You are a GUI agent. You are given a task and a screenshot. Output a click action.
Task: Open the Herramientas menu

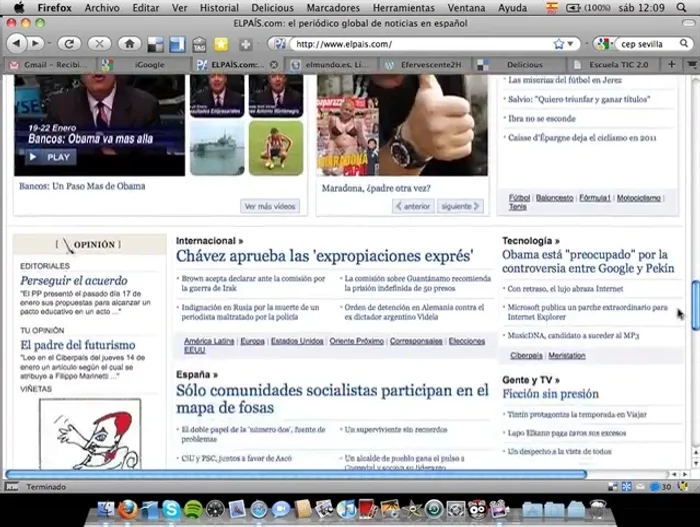[x=404, y=8]
